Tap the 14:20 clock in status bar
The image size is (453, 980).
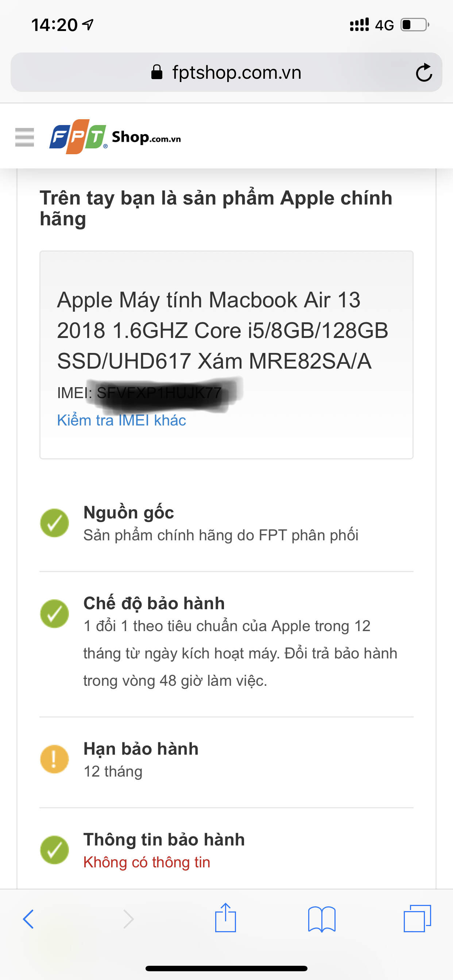point(54,25)
